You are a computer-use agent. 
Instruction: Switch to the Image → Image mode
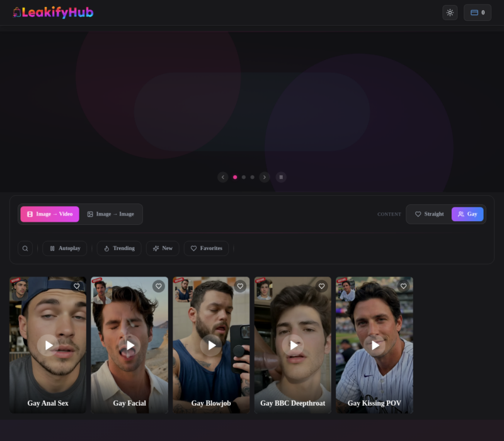(x=111, y=214)
